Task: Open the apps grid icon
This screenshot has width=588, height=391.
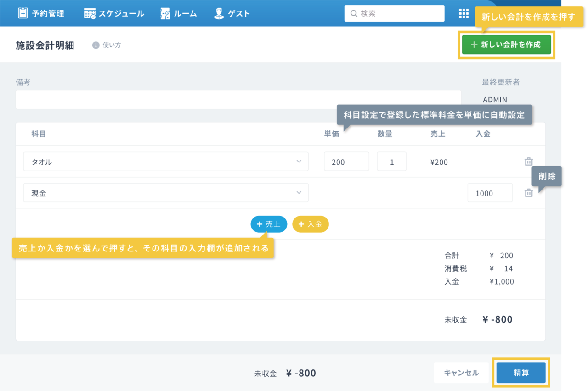Action: pos(464,13)
